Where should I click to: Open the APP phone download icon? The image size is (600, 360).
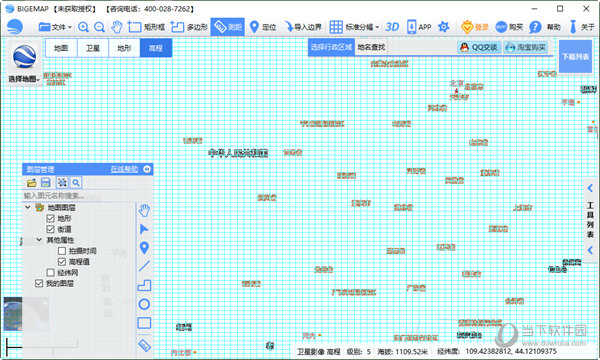[x=419, y=27]
